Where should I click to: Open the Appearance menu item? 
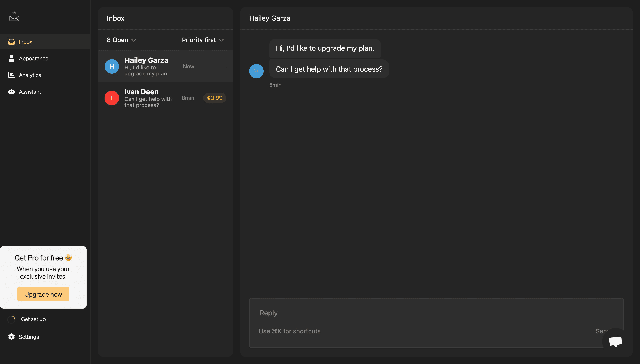pos(45,58)
